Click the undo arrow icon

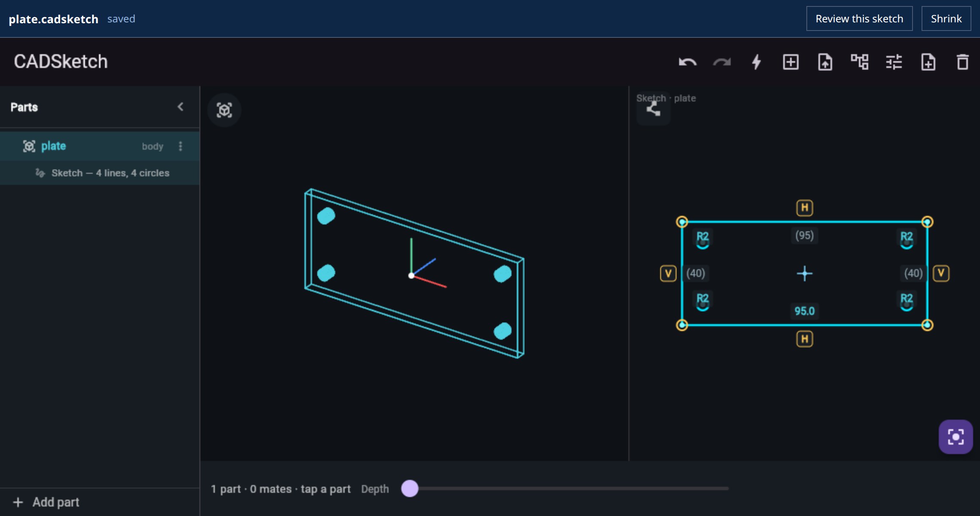(688, 62)
